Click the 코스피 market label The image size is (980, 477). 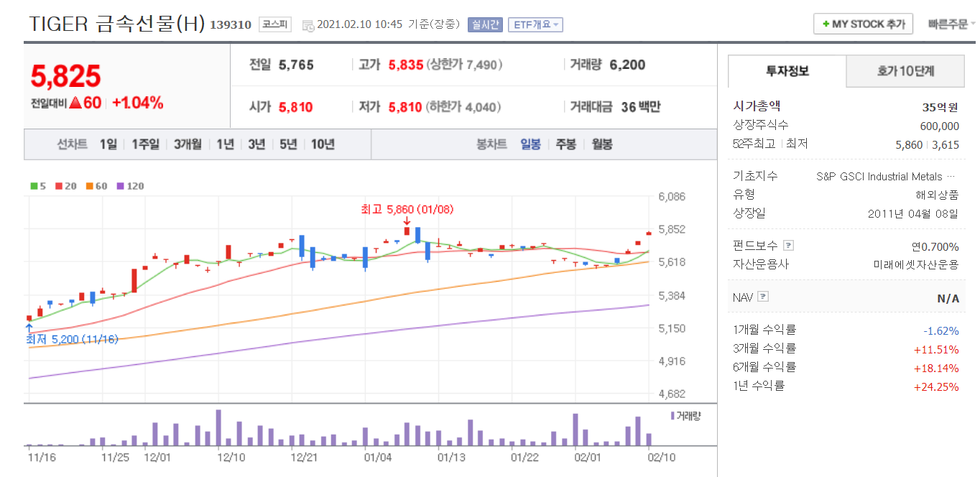pos(274,24)
